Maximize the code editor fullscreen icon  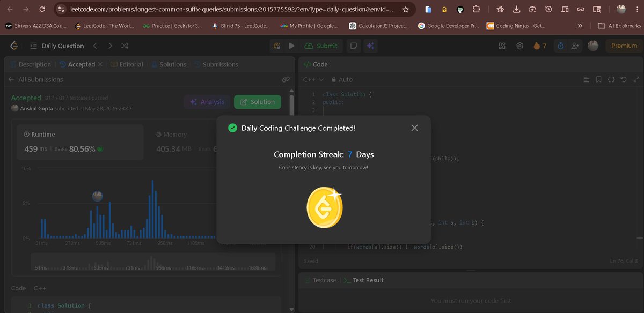(636, 79)
